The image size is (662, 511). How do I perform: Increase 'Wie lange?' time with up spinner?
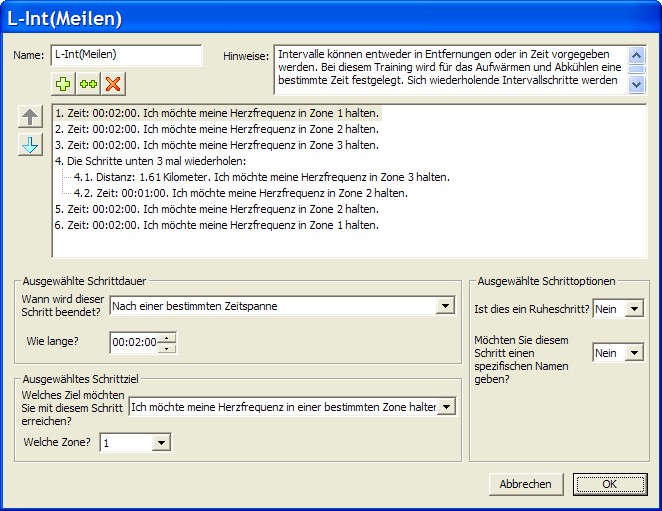click(167, 338)
